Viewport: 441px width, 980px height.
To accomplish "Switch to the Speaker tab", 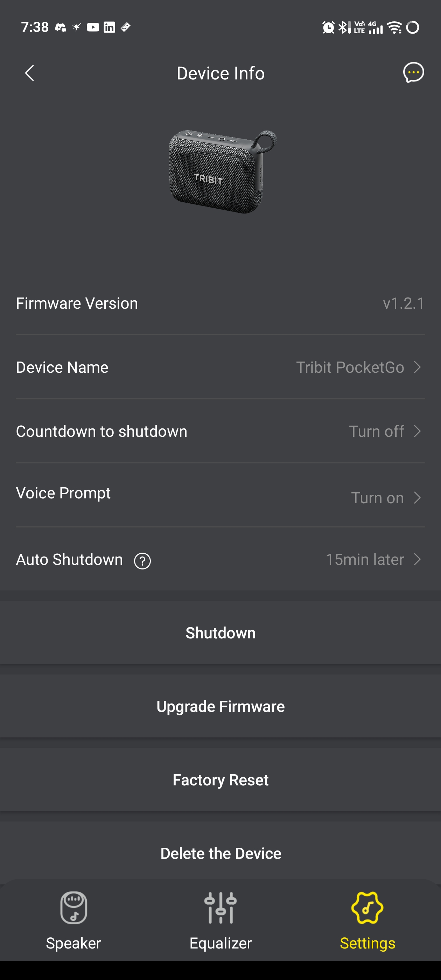I will (x=73, y=943).
